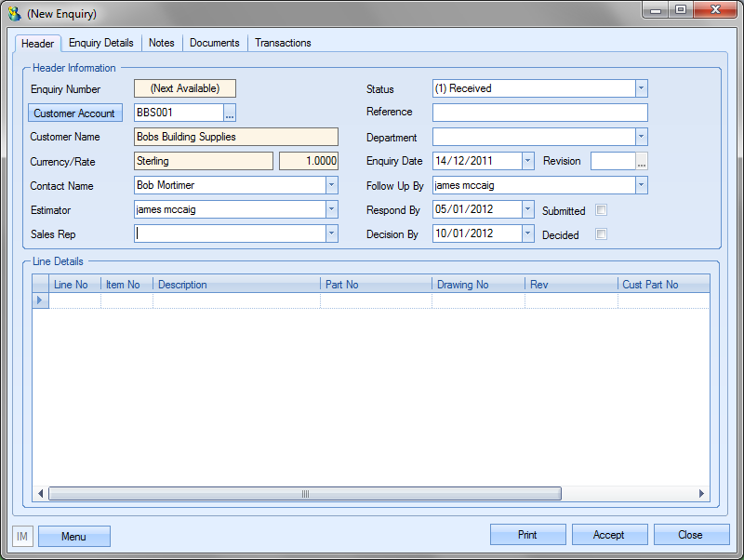The image size is (744, 560).
Task: Switch to the Enquiry Details tab
Action: (100, 43)
